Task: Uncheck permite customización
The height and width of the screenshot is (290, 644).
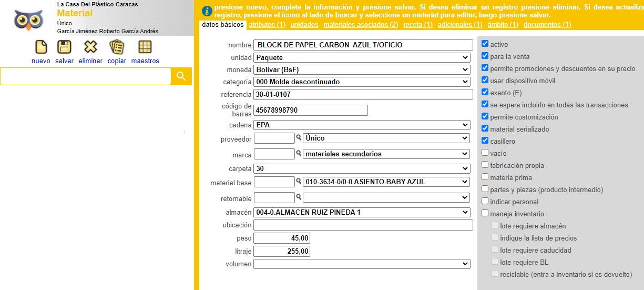Action: coord(485,116)
